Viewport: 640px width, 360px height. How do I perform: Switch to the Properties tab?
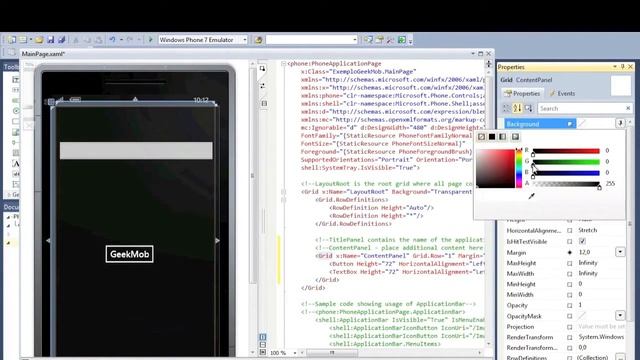point(522,93)
